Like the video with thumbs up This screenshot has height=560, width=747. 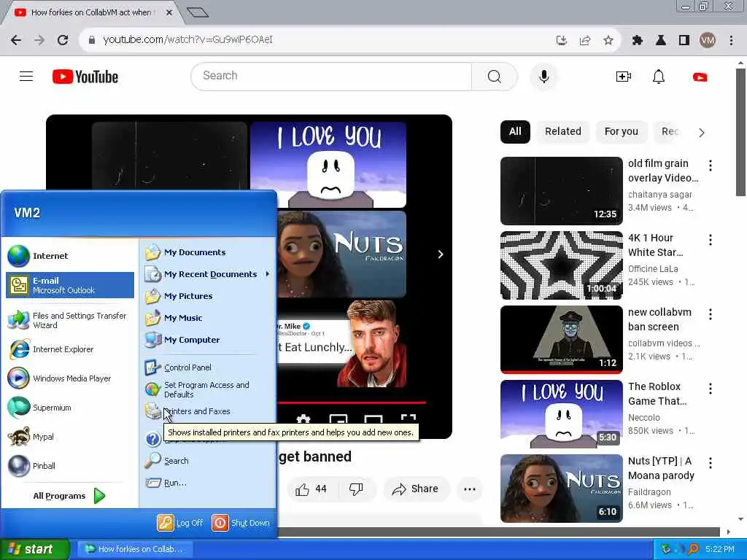pyautogui.click(x=311, y=489)
